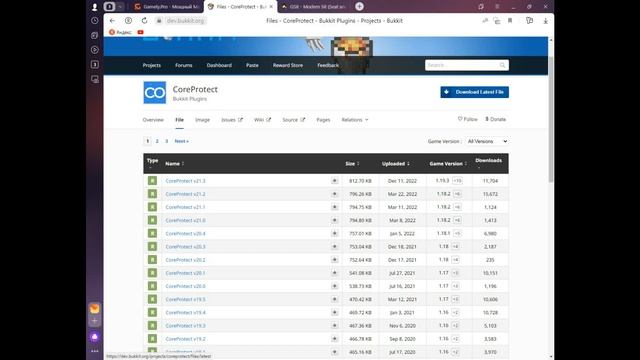Click the search magnifier icon in Bukkit search box
This screenshot has height=360, width=640.
tap(502, 65)
